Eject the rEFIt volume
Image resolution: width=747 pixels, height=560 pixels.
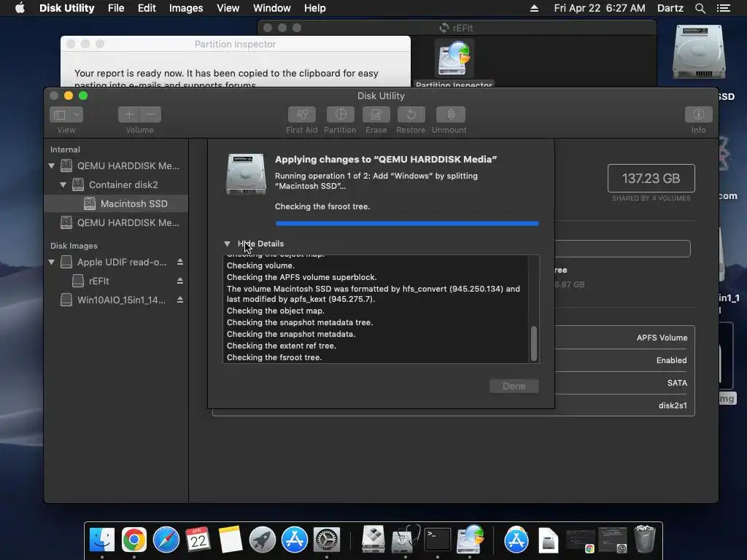pyautogui.click(x=180, y=281)
